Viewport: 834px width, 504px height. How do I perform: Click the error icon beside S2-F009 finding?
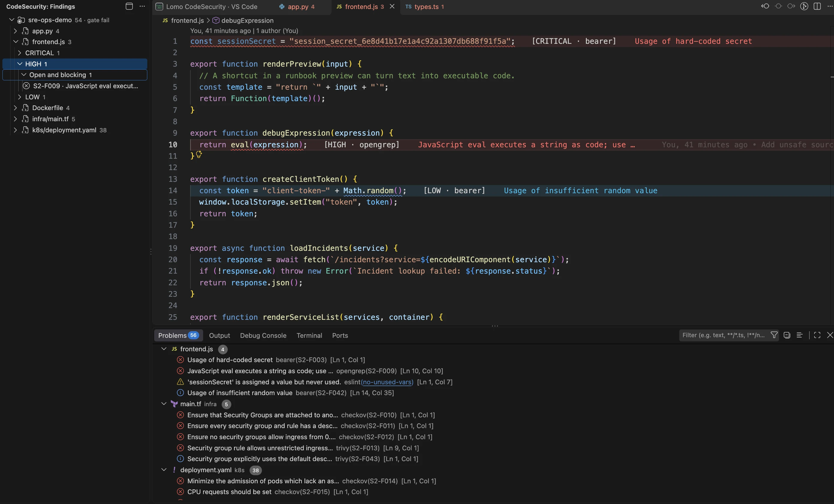pyautogui.click(x=26, y=85)
